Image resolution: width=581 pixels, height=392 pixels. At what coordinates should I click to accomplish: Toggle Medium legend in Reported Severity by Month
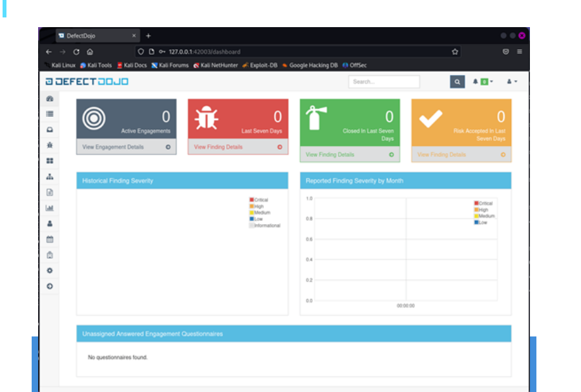click(x=484, y=216)
